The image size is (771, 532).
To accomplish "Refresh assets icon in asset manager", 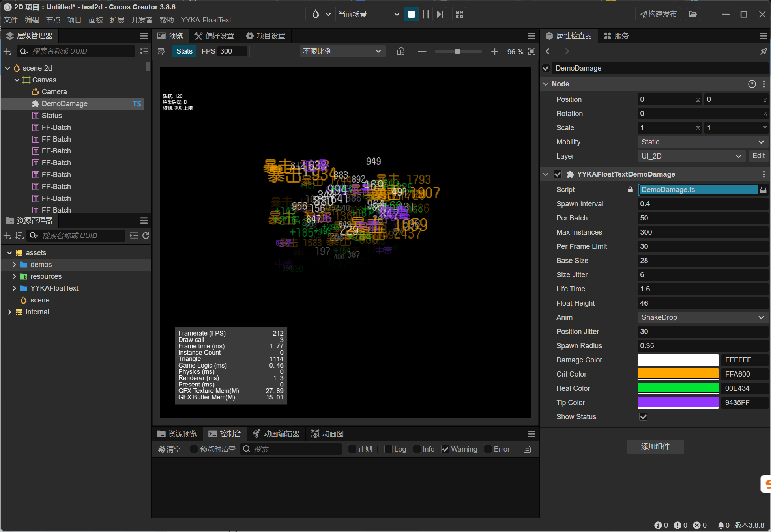I will (146, 235).
